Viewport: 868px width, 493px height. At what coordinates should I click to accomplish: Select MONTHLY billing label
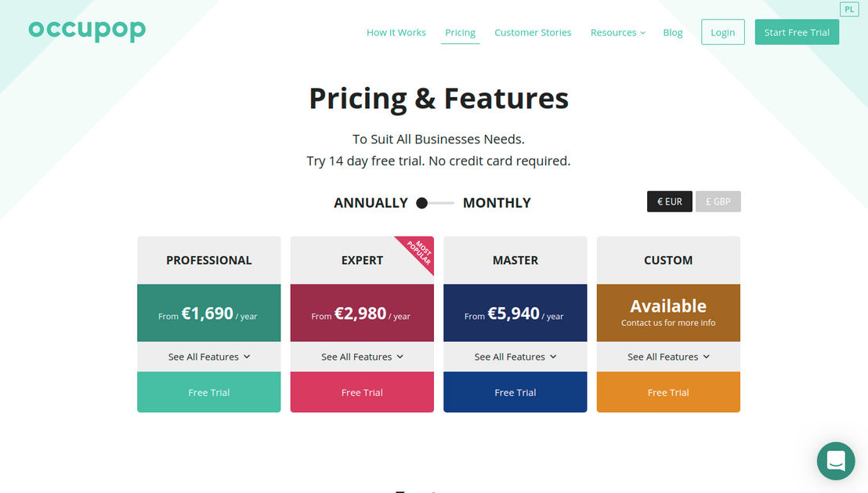pyautogui.click(x=497, y=203)
